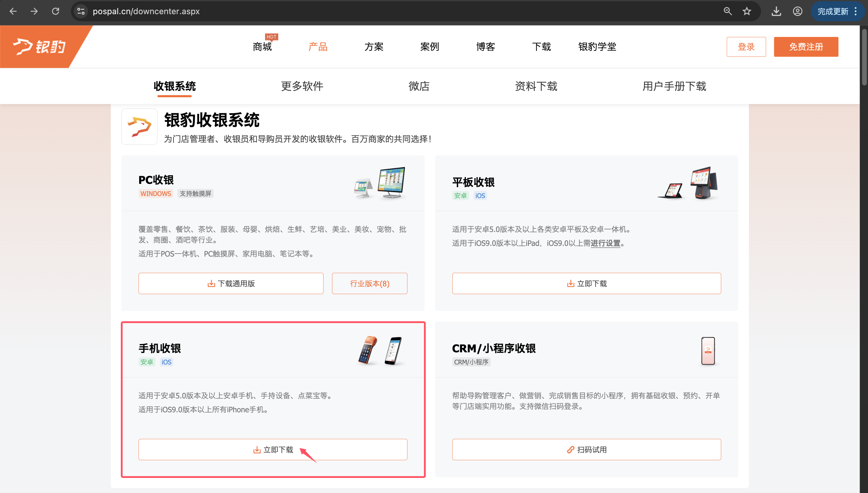Image resolution: width=868 pixels, height=493 pixels.
Task: Click the PC收银 device image
Action: click(x=380, y=183)
